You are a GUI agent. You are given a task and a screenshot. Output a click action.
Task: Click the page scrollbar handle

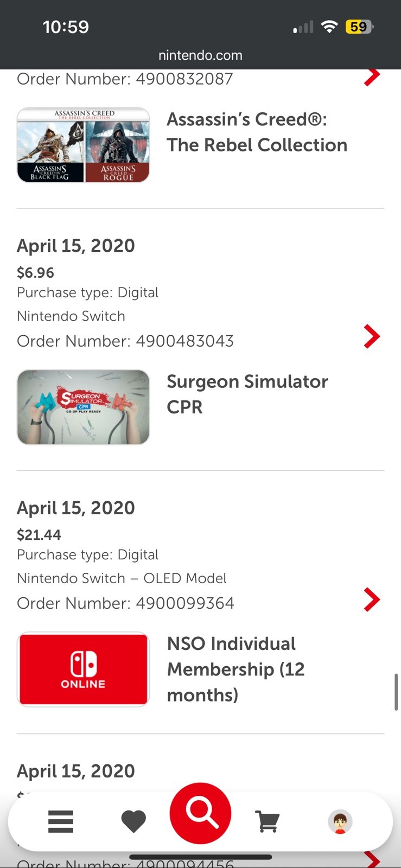click(396, 692)
